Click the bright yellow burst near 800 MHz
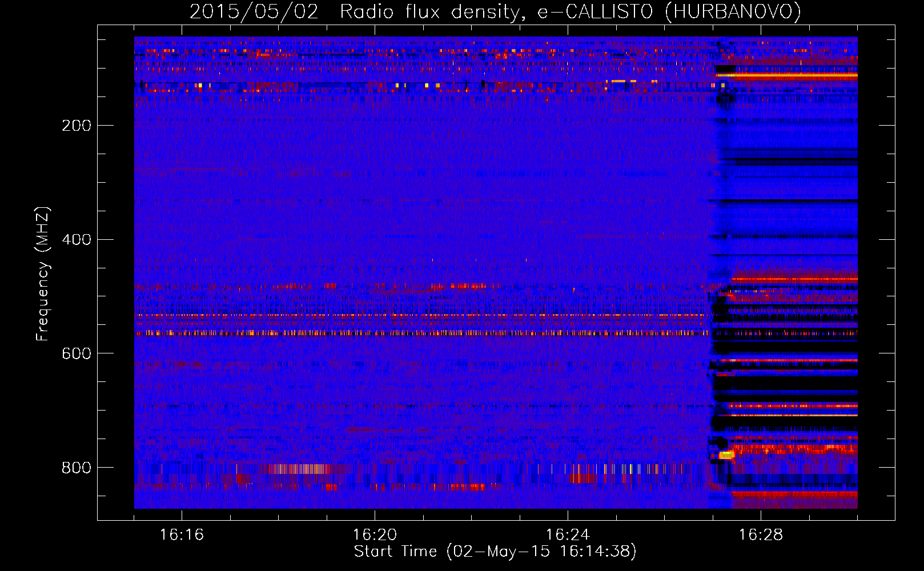The image size is (924, 571). 726,455
